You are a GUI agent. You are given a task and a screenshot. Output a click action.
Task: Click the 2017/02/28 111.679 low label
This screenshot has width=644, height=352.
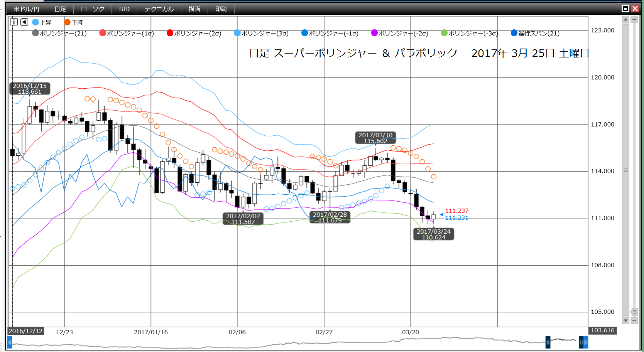coord(330,217)
